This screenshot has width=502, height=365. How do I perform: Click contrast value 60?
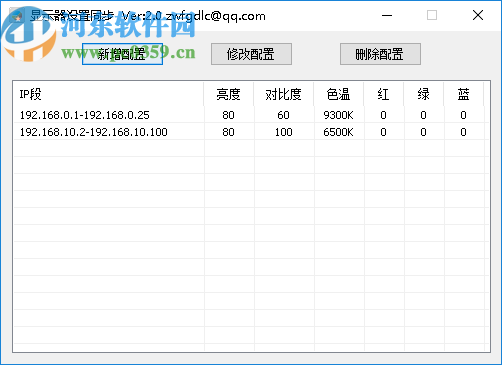click(284, 115)
